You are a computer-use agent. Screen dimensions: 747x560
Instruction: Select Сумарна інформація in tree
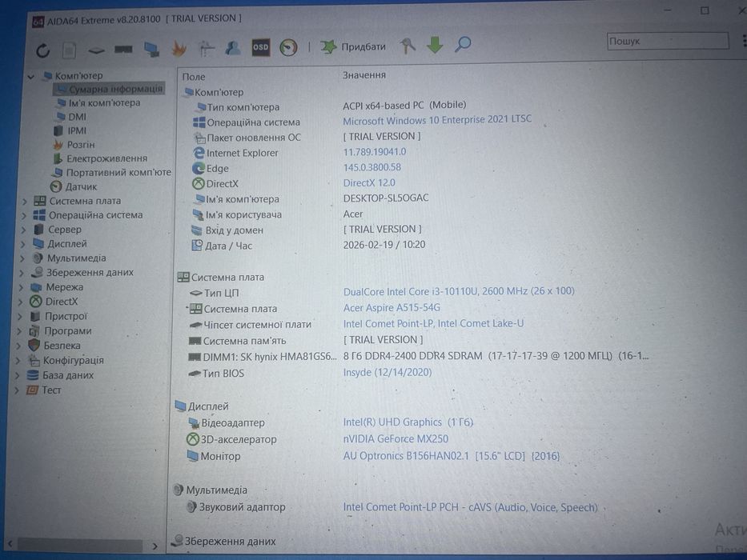tap(109, 89)
